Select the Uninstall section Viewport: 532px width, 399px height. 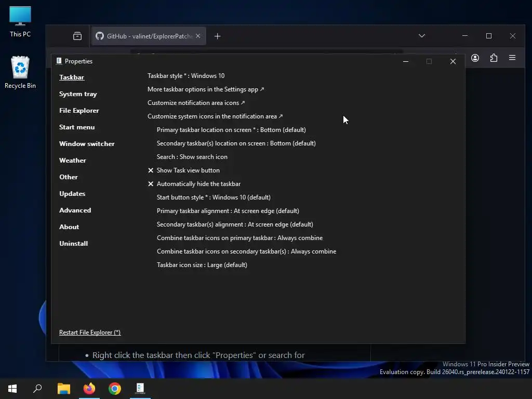(74, 244)
